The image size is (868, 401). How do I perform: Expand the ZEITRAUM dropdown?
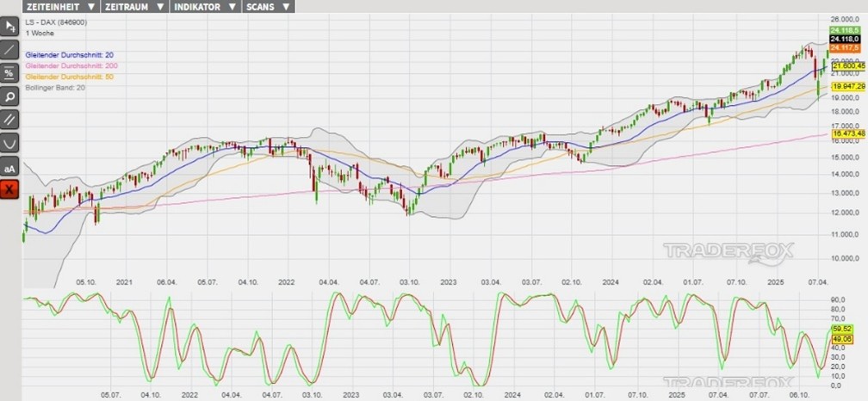click(x=133, y=6)
